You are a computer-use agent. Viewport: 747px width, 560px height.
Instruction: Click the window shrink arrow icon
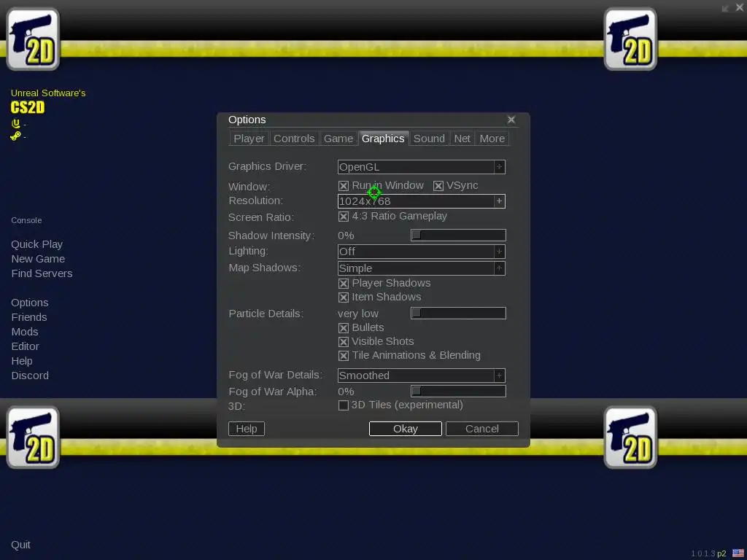[x=725, y=8]
